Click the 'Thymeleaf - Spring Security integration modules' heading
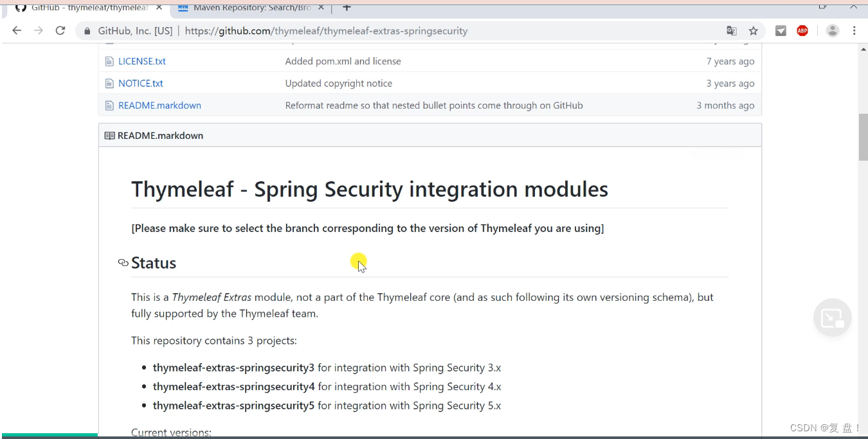This screenshot has height=439, width=868. point(370,190)
